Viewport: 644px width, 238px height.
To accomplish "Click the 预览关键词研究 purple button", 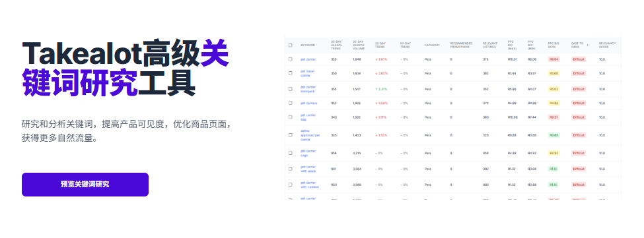I will click(85, 185).
